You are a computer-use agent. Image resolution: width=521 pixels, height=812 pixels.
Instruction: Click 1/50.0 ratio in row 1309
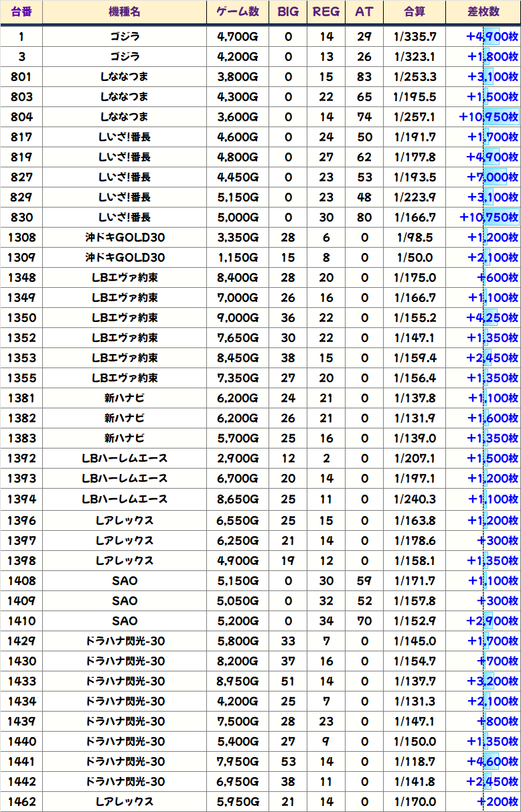click(x=415, y=258)
